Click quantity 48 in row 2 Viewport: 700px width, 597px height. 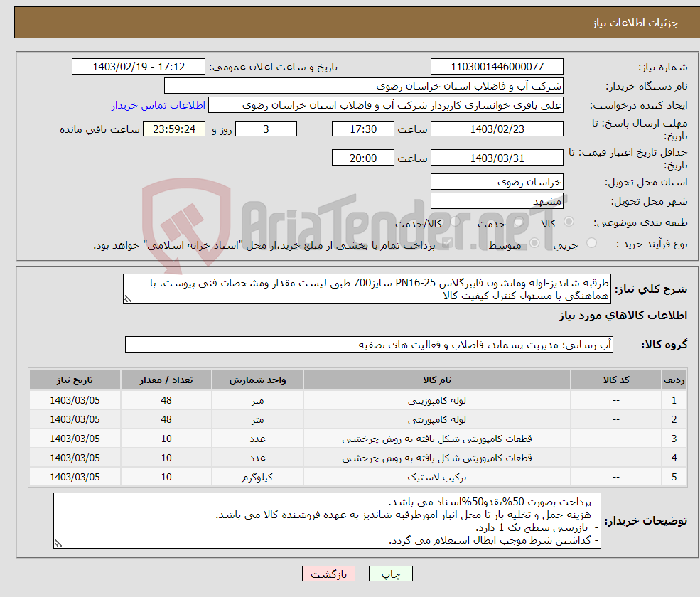(166, 420)
